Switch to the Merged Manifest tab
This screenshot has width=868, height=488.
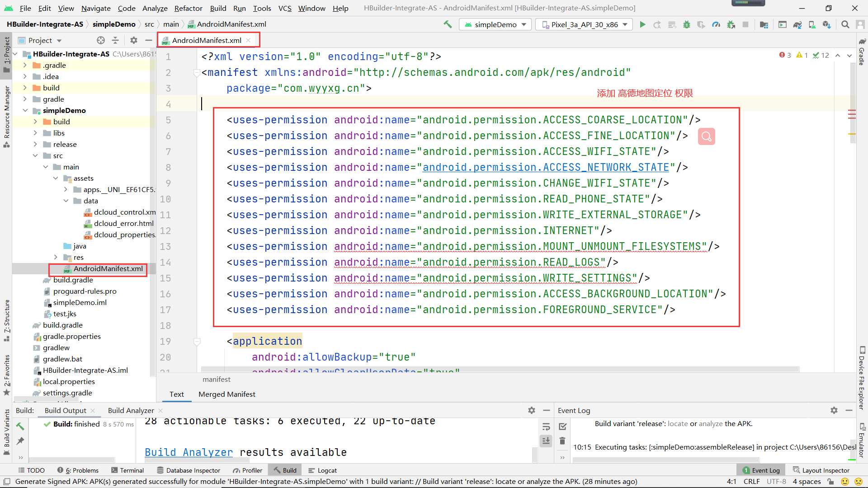(x=226, y=394)
